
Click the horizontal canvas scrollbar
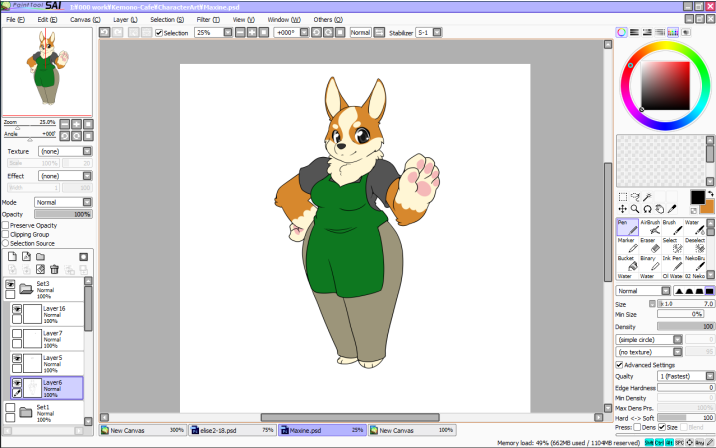350,417
